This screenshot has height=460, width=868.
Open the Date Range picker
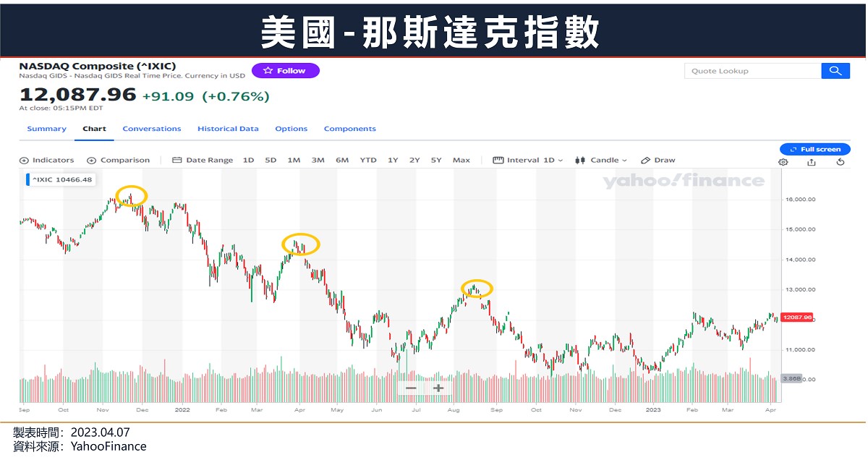click(203, 161)
